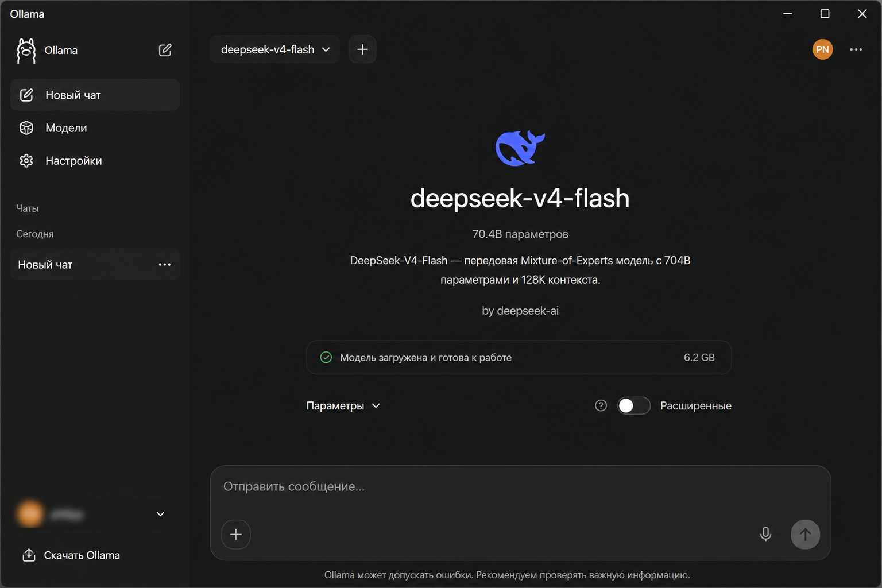Click into the Отправить сообщение field
The image size is (882, 588).
(520, 487)
